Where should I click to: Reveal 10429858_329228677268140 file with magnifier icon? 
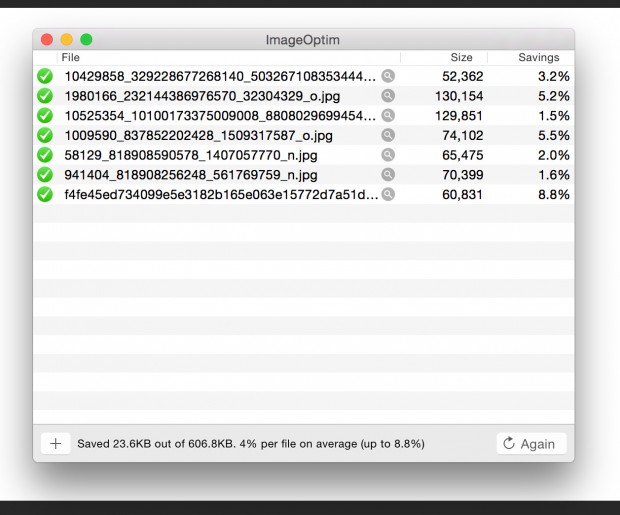pos(388,76)
